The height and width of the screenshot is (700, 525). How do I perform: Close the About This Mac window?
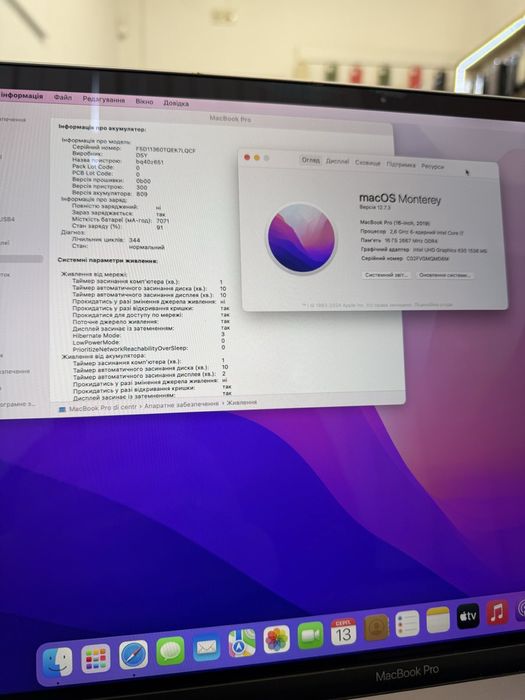point(247,157)
